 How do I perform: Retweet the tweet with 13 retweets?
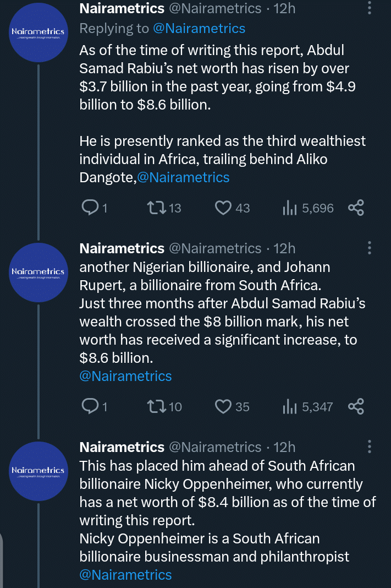[156, 208]
